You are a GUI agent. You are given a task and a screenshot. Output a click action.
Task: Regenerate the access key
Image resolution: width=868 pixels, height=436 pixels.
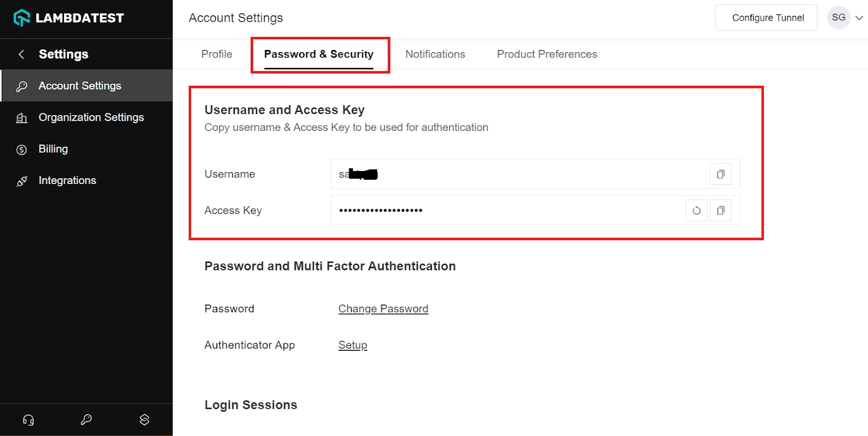click(697, 211)
